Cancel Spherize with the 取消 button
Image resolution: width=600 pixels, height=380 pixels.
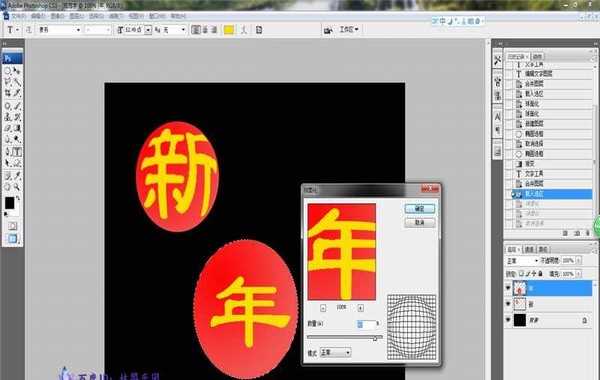click(x=419, y=222)
